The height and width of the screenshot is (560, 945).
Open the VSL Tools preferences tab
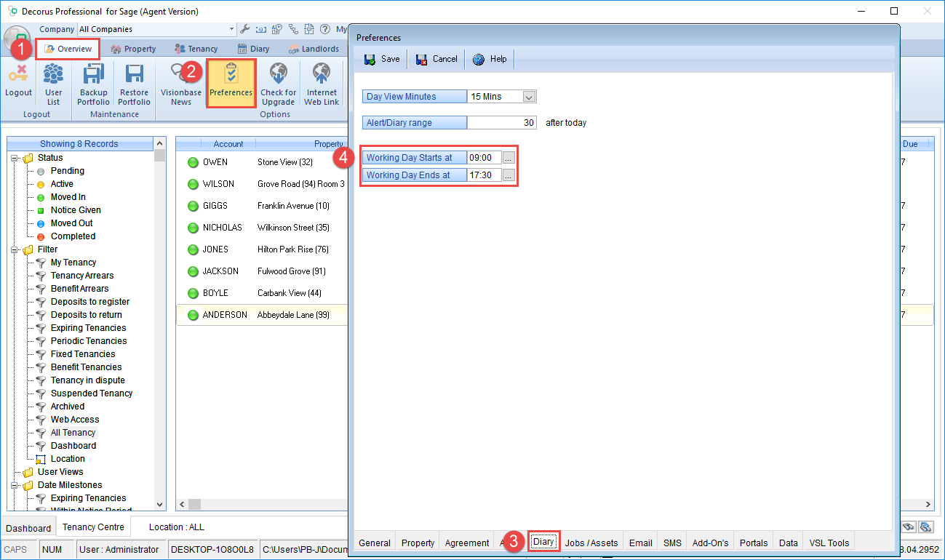[x=829, y=543]
